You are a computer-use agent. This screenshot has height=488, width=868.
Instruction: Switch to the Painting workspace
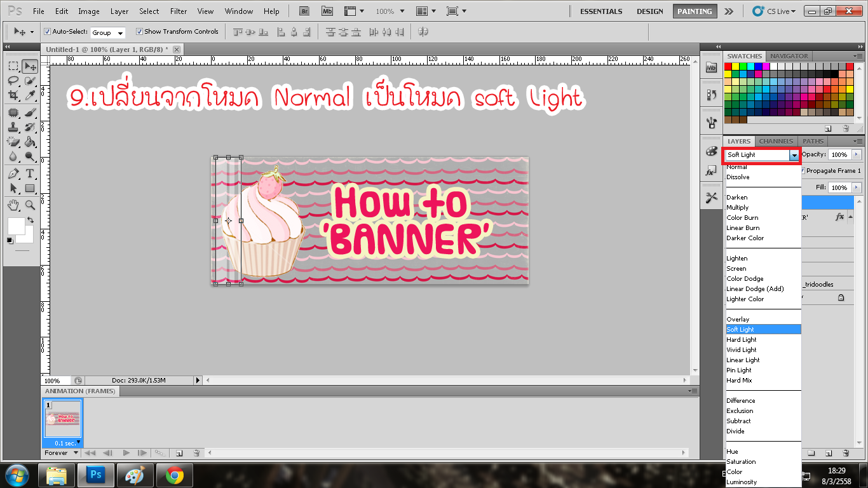pos(695,11)
